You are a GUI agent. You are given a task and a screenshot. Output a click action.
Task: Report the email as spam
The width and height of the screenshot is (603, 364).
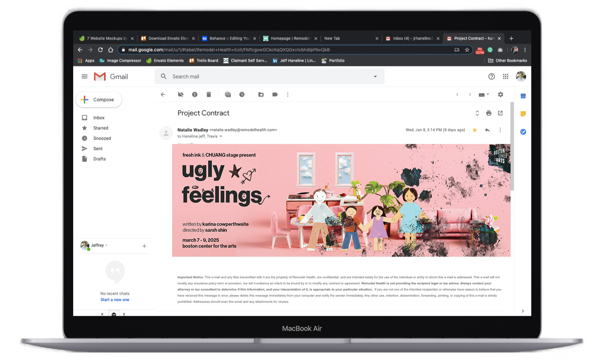click(x=195, y=94)
